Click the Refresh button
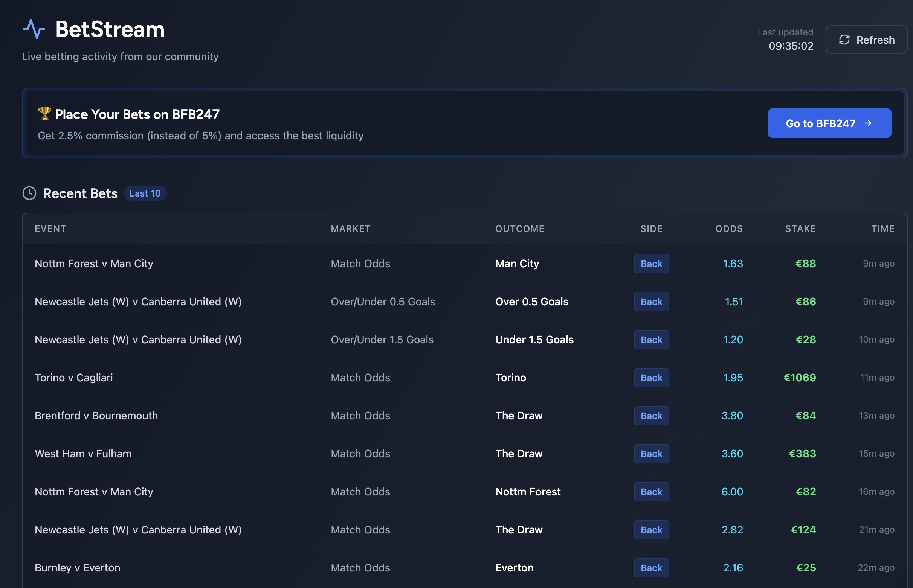 click(x=866, y=39)
